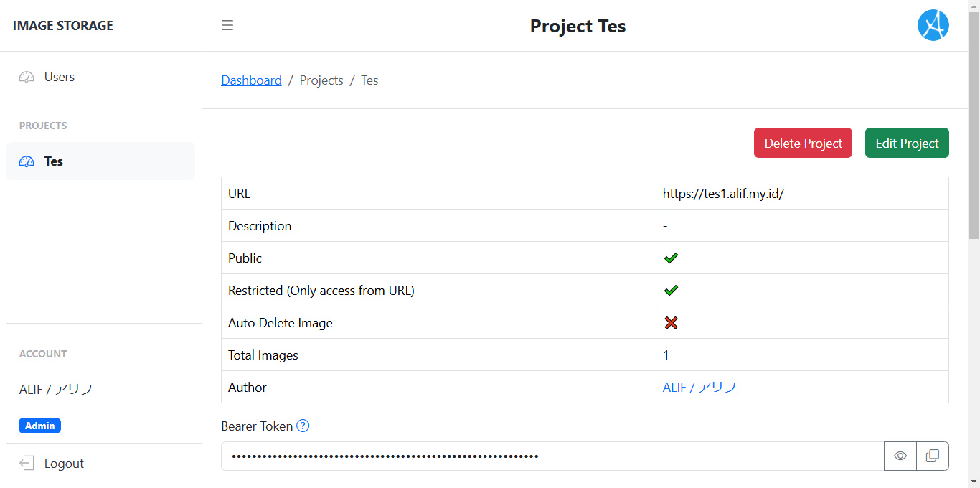980x488 pixels.
Task: Open the user avatar profile menu
Action: (933, 26)
